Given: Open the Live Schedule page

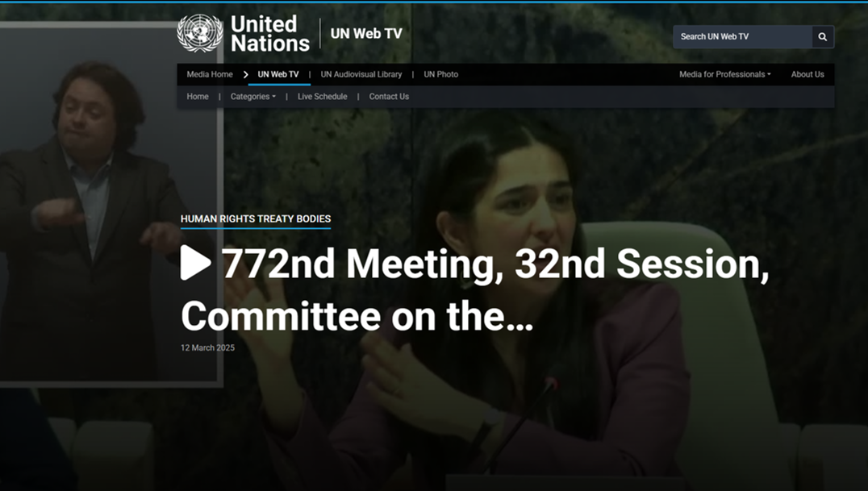Looking at the screenshot, I should [x=322, y=96].
